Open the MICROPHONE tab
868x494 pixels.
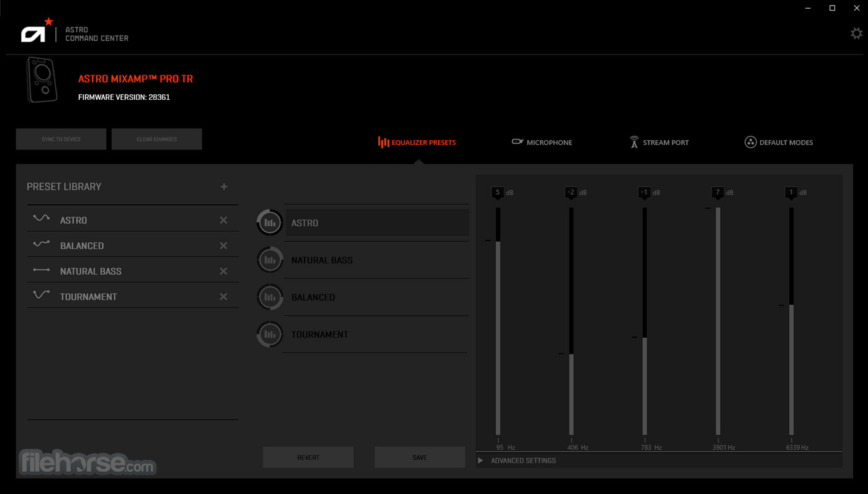coord(542,142)
